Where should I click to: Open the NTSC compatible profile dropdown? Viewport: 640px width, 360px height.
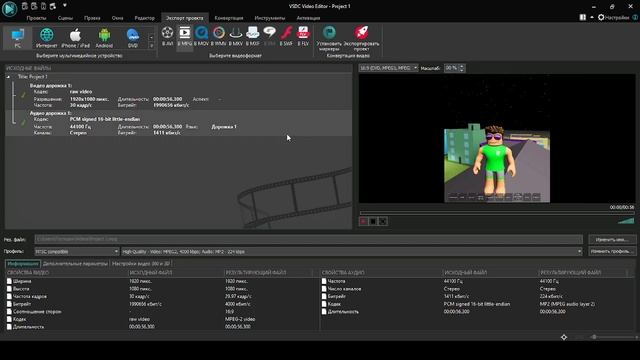tap(77, 251)
